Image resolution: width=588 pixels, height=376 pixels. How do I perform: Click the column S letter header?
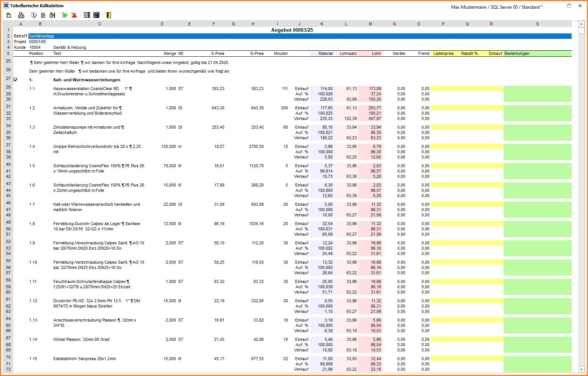(x=537, y=24)
